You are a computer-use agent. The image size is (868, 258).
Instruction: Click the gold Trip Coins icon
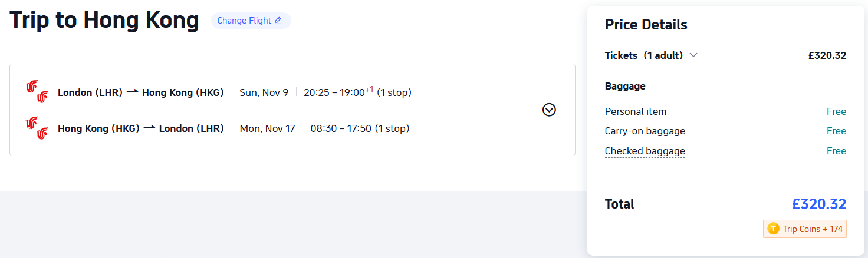(773, 229)
